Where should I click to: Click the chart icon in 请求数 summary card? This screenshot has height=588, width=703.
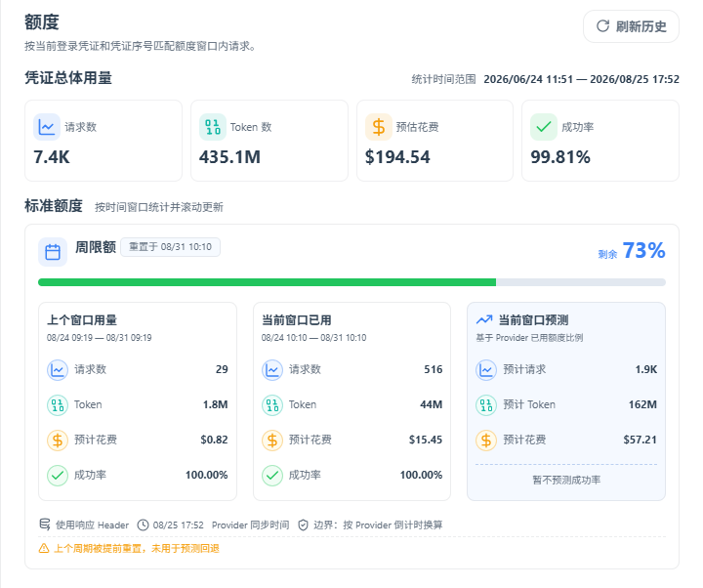pyautogui.click(x=47, y=127)
